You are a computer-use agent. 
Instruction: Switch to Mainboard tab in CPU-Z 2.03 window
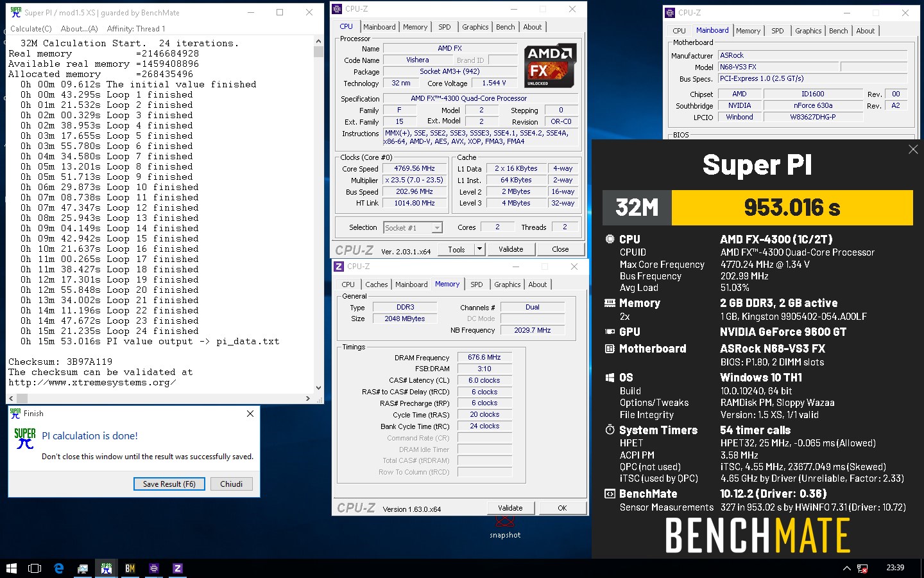(x=379, y=27)
